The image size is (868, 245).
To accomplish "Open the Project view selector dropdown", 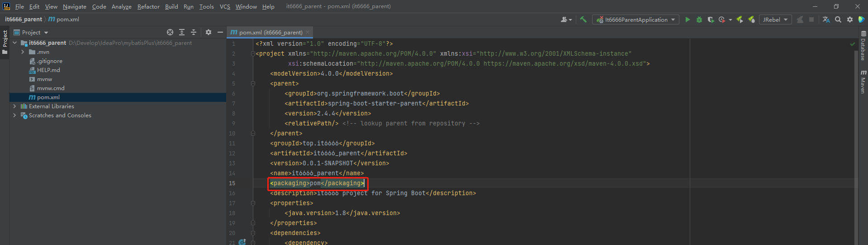I will 31,32.
